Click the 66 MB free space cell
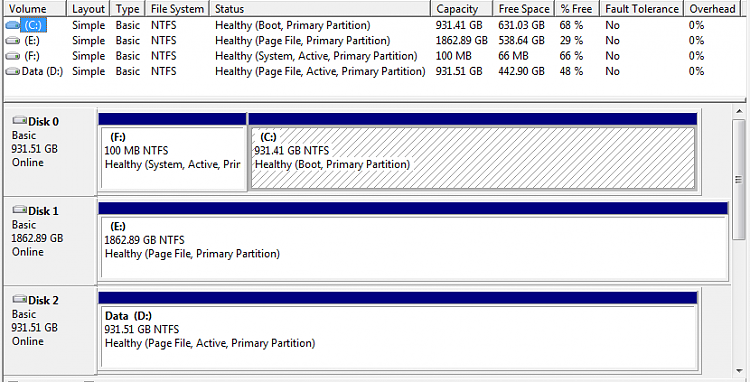750x382 pixels. tap(513, 56)
